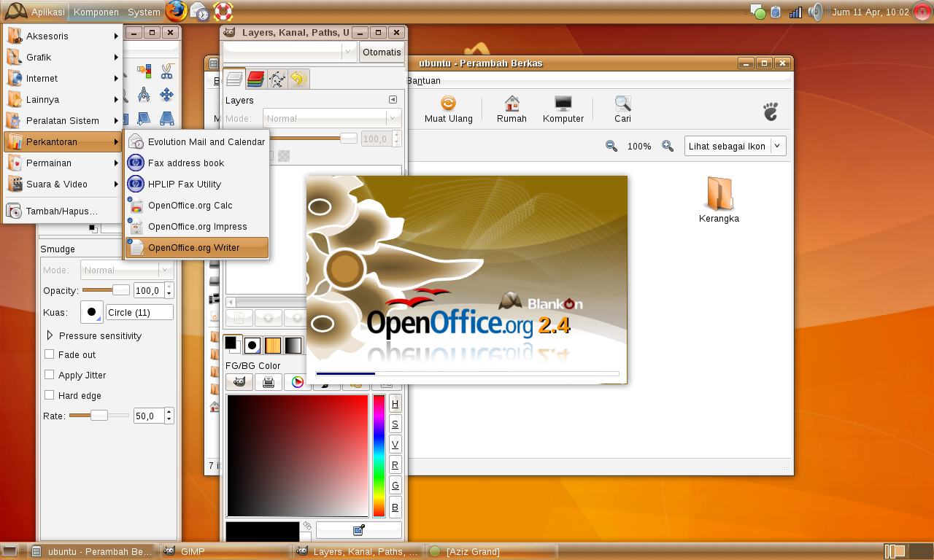Switch to the Paths tab icon
Screen dimensions: 934x560
coord(277,79)
